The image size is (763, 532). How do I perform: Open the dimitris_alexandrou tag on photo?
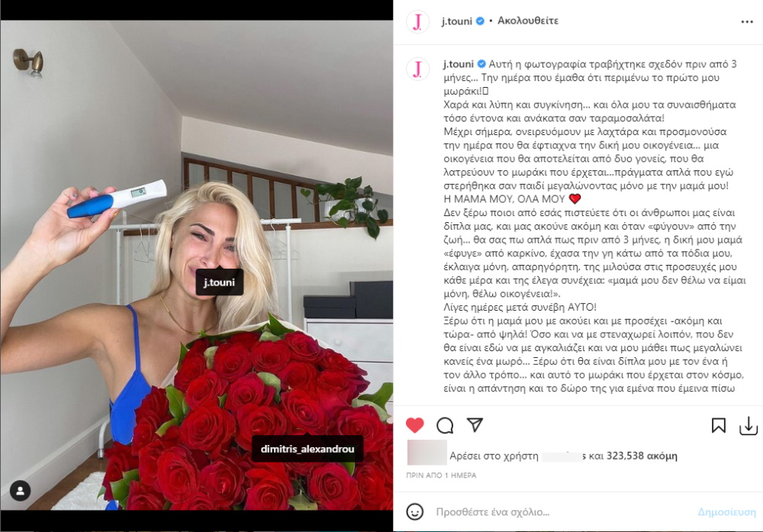pos(307,449)
